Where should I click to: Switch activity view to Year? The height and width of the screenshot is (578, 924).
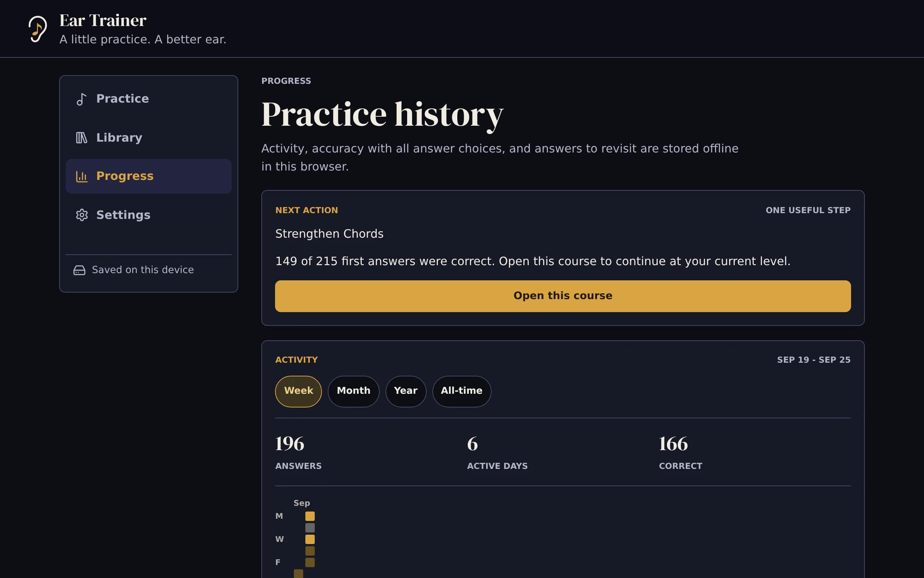[x=405, y=391]
